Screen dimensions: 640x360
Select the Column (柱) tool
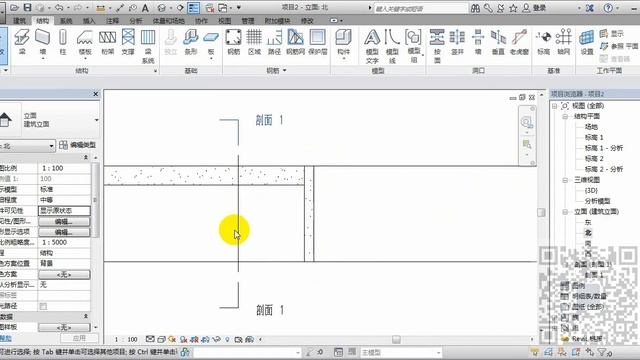tap(62, 42)
